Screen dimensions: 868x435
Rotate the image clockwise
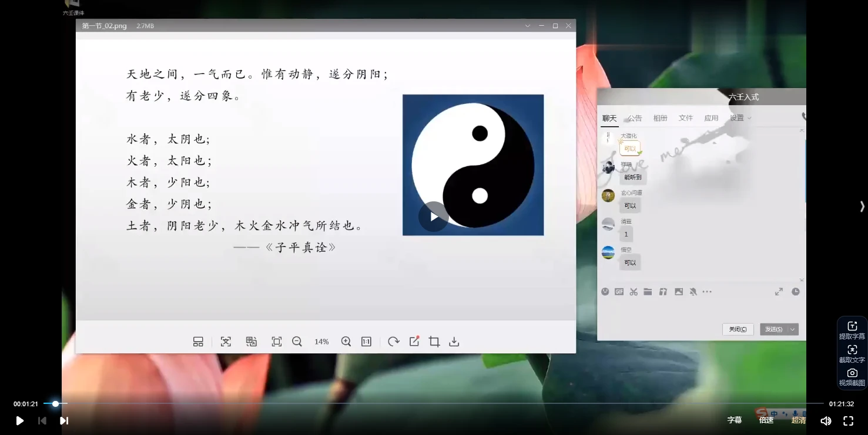pos(394,342)
